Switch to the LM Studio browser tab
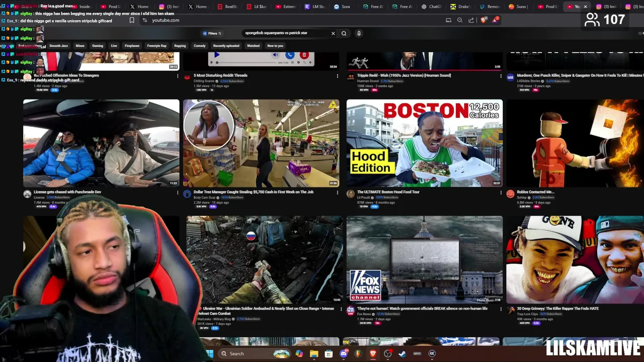 [315, 7]
